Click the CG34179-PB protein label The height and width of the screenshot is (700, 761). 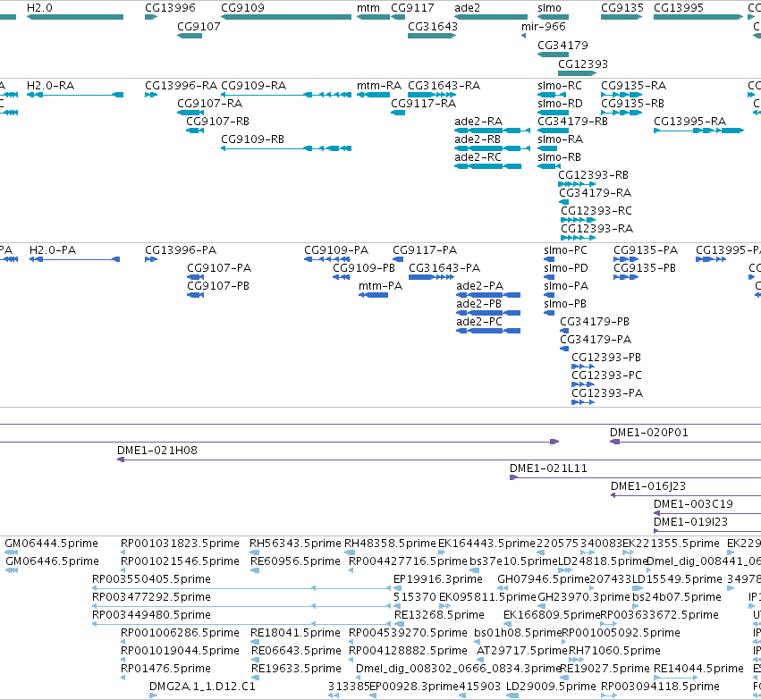pos(595,322)
